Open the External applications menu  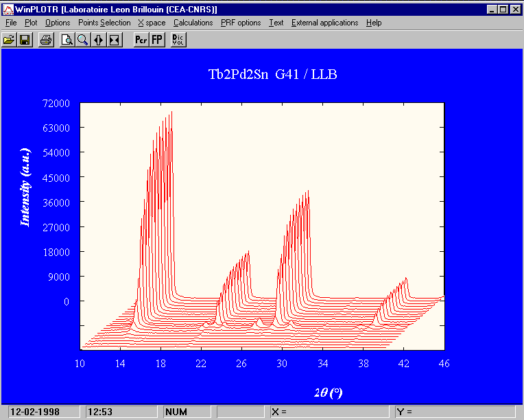pos(324,23)
